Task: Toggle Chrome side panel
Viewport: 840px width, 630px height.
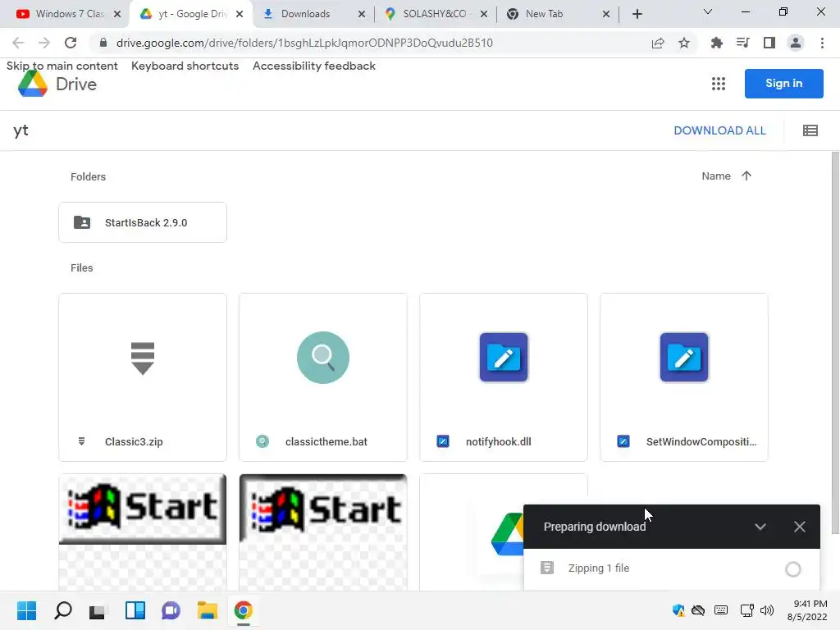Action: click(769, 43)
